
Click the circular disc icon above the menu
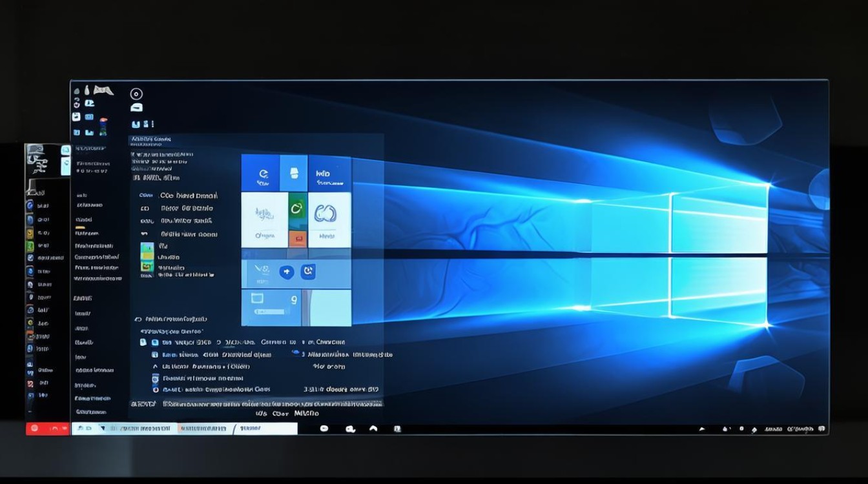136,94
